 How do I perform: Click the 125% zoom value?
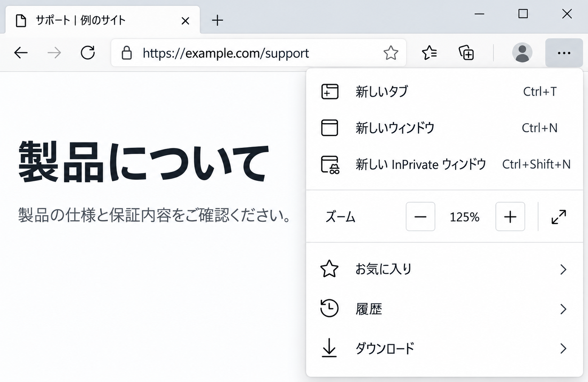(464, 217)
